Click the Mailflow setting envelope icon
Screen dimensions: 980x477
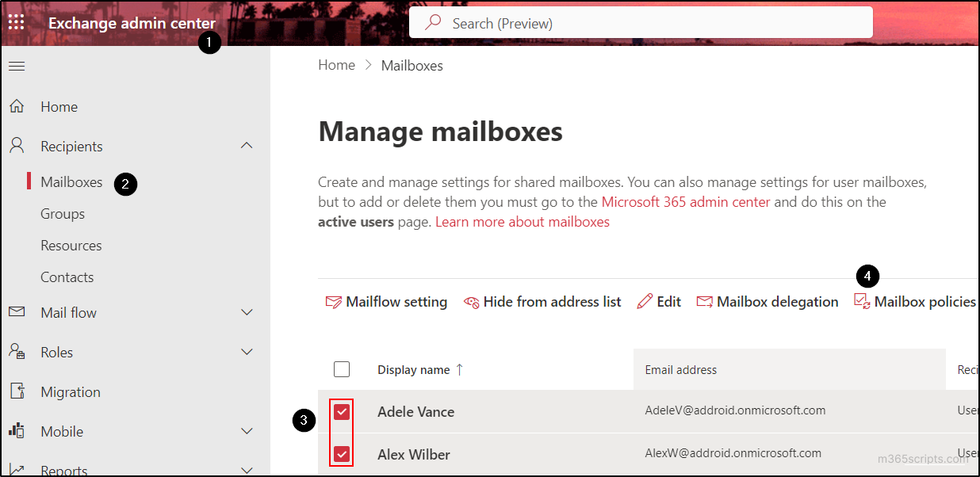(334, 302)
